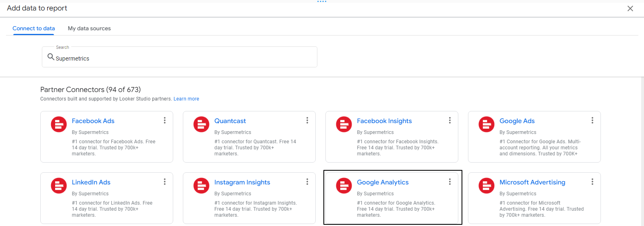Open three-dot menu on Microsoft Advertising card
Screen dimensions: 644x226
point(592,182)
